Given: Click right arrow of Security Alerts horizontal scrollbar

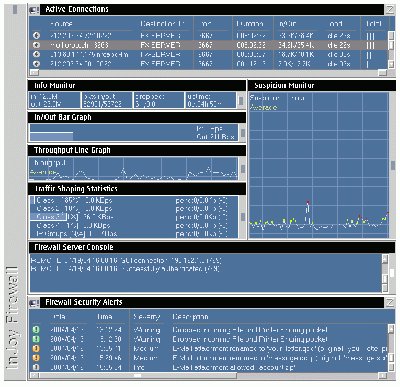Looking at the screenshot, I should coord(383,375).
